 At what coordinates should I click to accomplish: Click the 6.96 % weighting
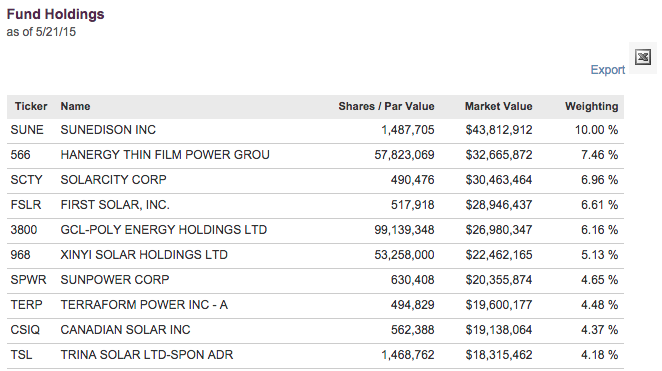tap(600, 180)
